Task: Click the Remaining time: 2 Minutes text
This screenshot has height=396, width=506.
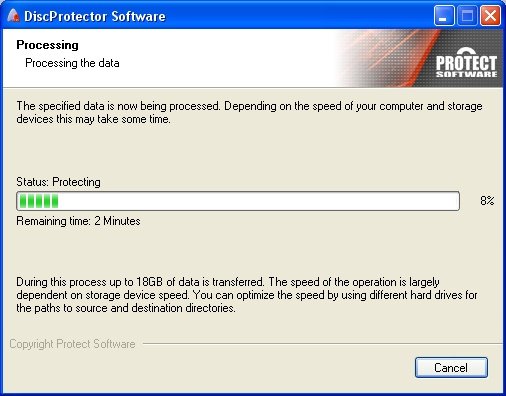Action: tap(78, 221)
